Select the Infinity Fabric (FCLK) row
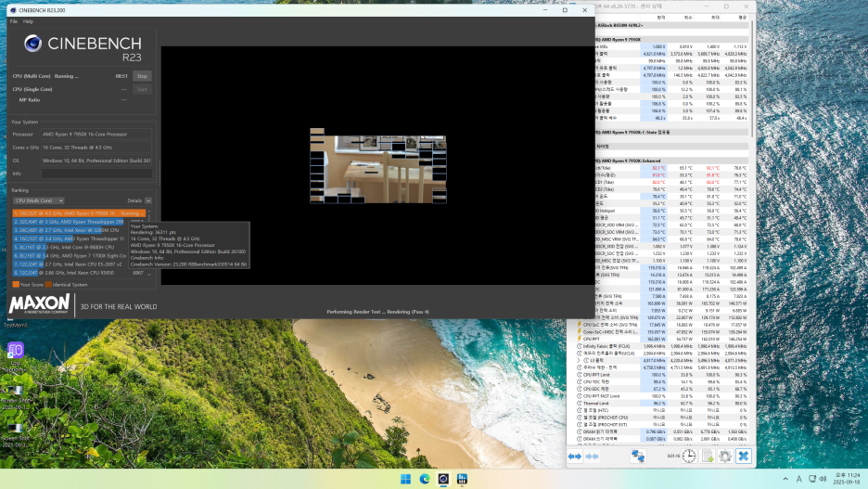Viewport: 868px width, 489px height. (x=663, y=346)
